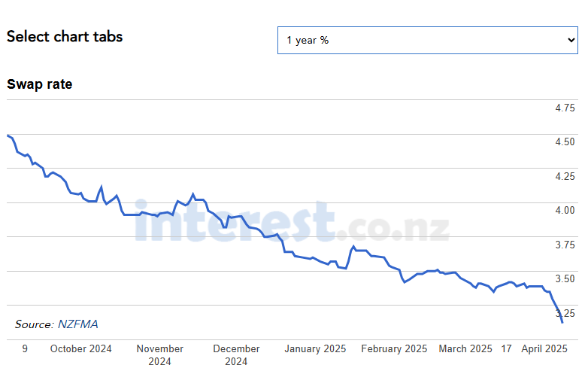Click the 3.50 y-axis value
Image resolution: width=588 pixels, height=365 pixels.
[565, 278]
